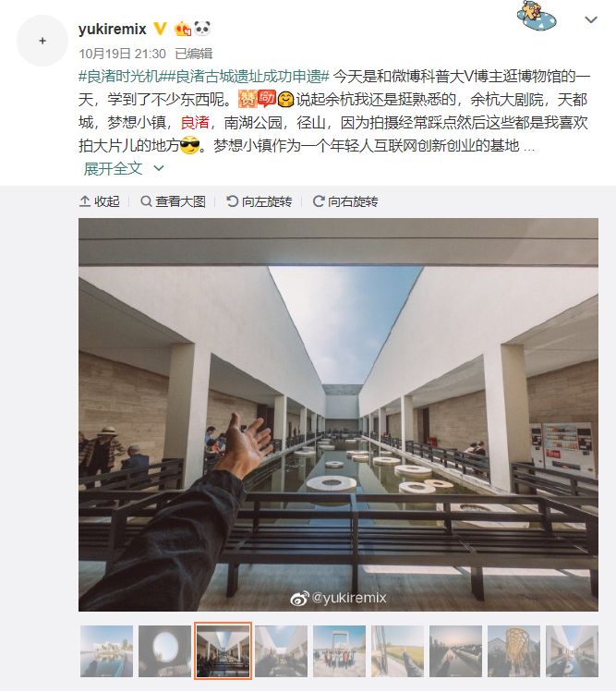Image resolution: width=616 pixels, height=692 pixels.
Task: Click the cartoon sticker at the post's top right
Action: (536, 16)
